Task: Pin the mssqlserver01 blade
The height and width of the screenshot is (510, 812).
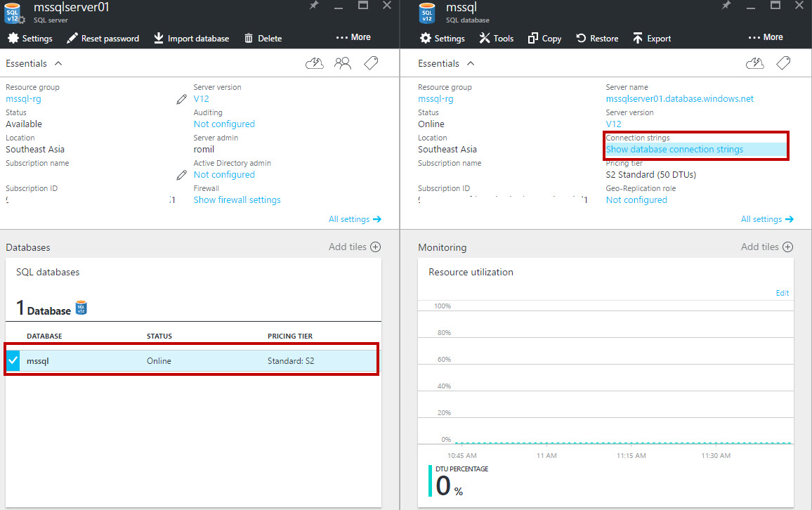Action: pos(314,5)
